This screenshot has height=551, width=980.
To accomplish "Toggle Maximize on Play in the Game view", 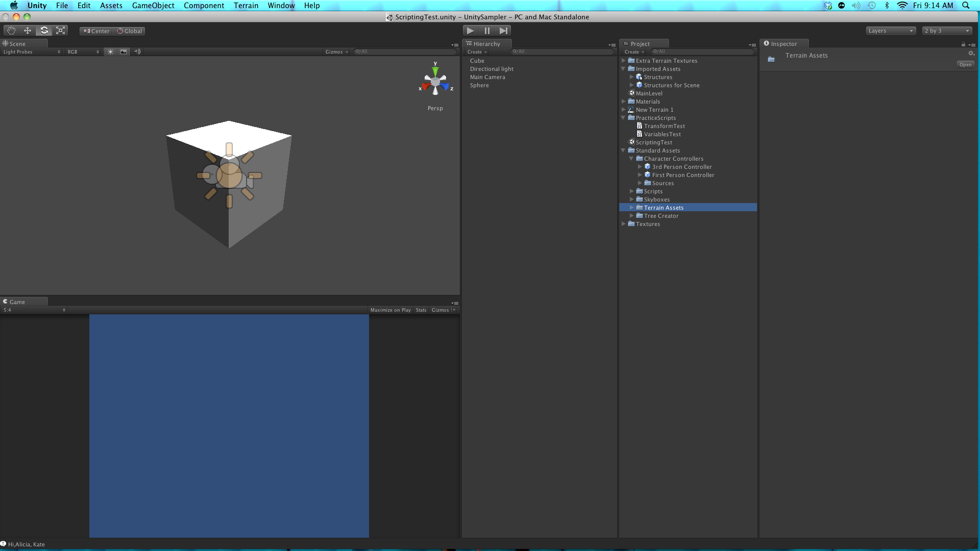I will (x=390, y=310).
